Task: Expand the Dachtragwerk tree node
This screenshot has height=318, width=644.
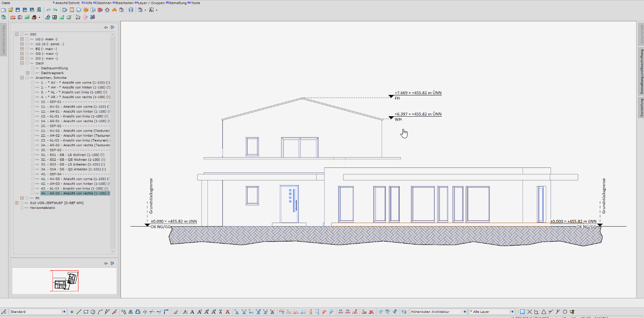Action: click(28, 73)
